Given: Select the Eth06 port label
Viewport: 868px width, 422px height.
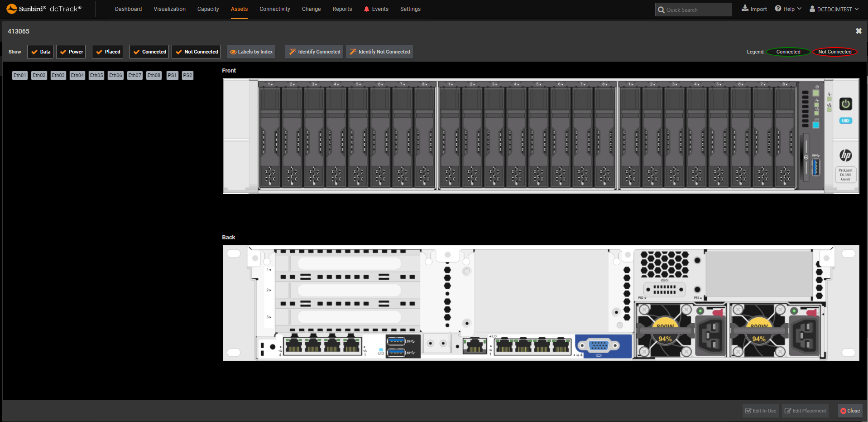Looking at the screenshot, I should 115,75.
